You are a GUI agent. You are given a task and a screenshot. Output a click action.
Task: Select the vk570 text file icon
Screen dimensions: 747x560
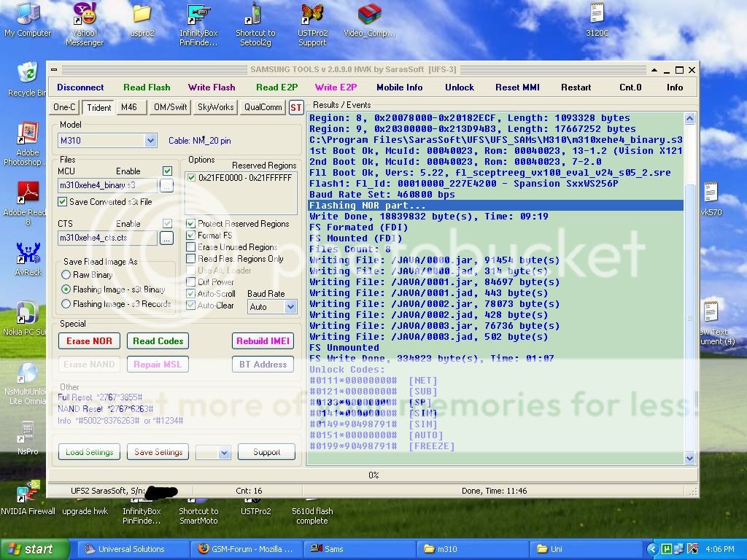[711, 199]
